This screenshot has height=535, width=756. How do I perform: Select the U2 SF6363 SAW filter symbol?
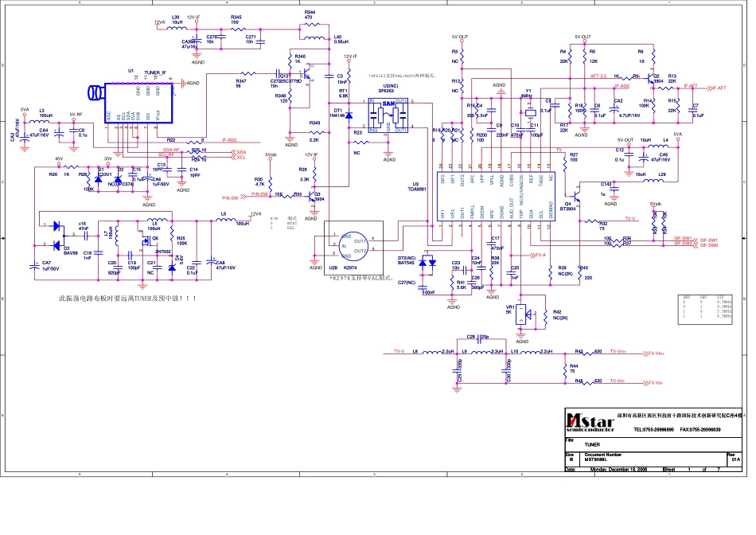(x=388, y=115)
